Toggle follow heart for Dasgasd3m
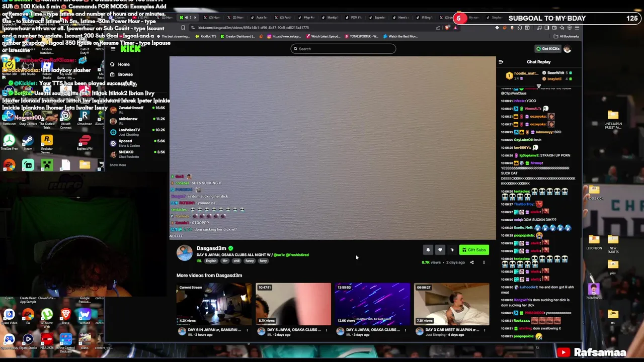The image size is (644, 362). point(440,250)
